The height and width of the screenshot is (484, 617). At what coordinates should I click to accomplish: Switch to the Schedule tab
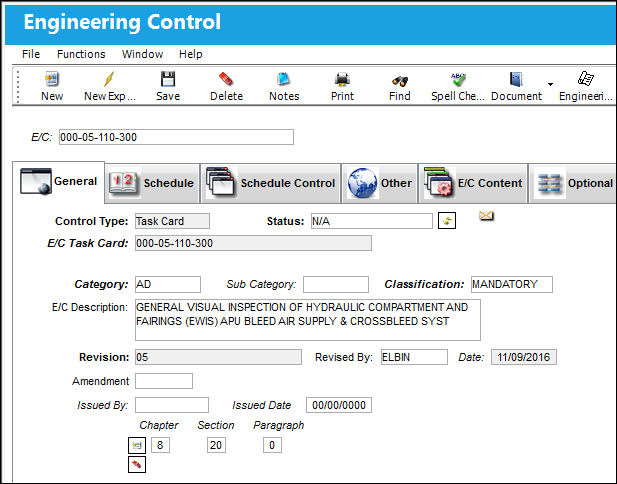click(x=152, y=183)
